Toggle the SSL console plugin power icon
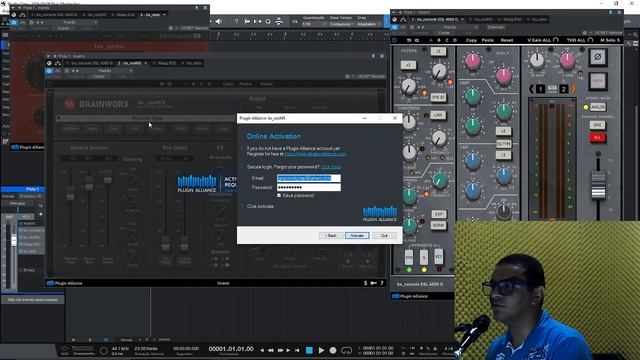Screen dimensions: 640x360 click(394, 40)
